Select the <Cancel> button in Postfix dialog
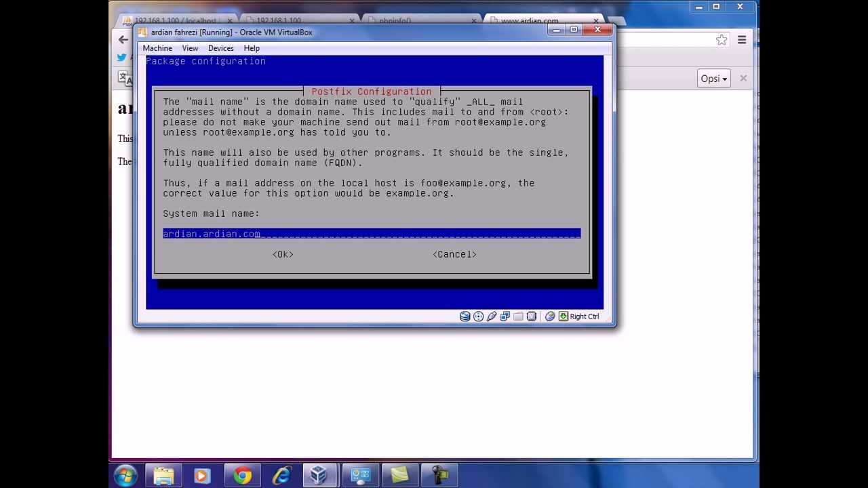The image size is (868, 488). 454,254
